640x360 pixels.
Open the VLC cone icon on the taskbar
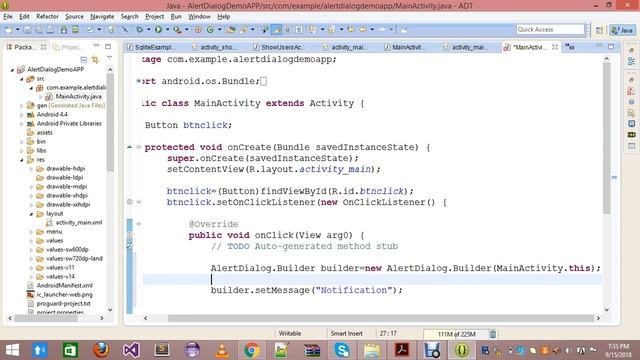[x=222, y=350]
